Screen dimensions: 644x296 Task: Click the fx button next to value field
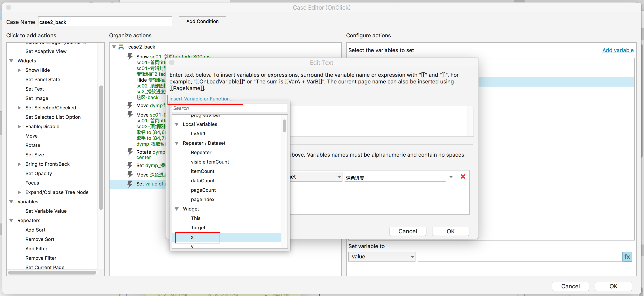[627, 256]
